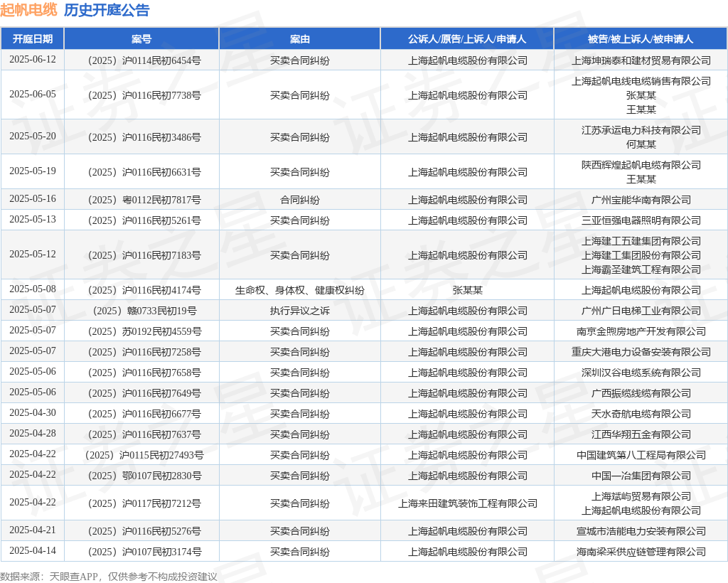Click the 执行异议之诉 cause cell
The height and width of the screenshot is (583, 728).
tap(300, 311)
